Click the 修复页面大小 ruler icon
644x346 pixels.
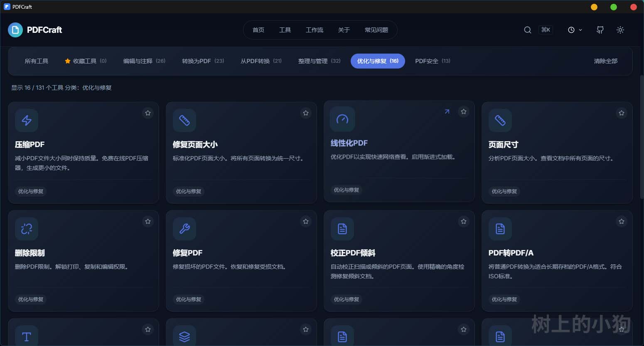(184, 120)
